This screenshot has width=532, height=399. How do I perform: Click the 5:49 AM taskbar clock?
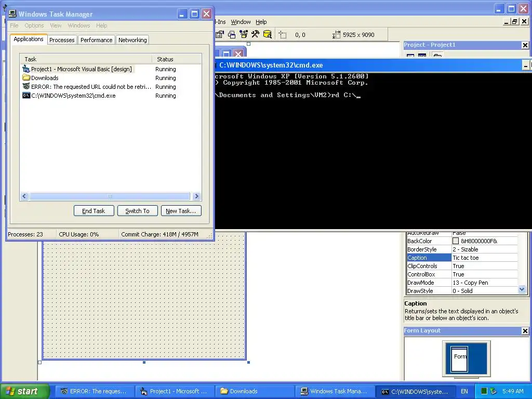[x=513, y=391]
